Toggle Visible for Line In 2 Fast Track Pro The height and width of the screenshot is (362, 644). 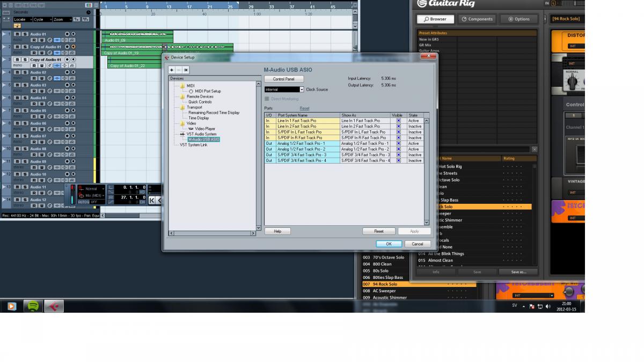pyautogui.click(x=398, y=127)
